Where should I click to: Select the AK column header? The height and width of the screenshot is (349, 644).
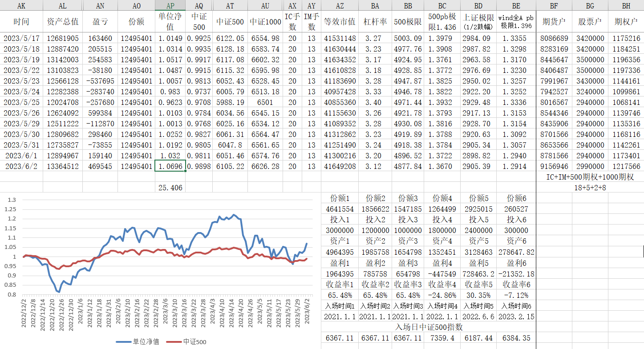(21, 6)
